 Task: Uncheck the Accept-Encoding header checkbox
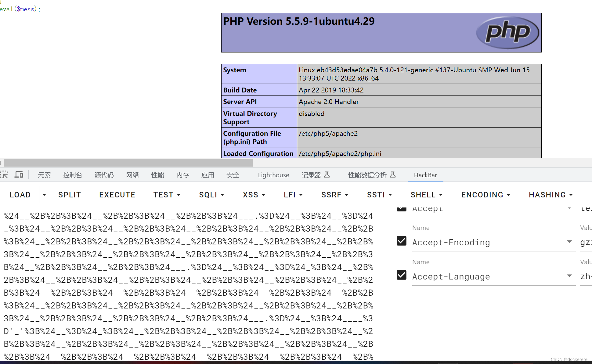click(401, 241)
